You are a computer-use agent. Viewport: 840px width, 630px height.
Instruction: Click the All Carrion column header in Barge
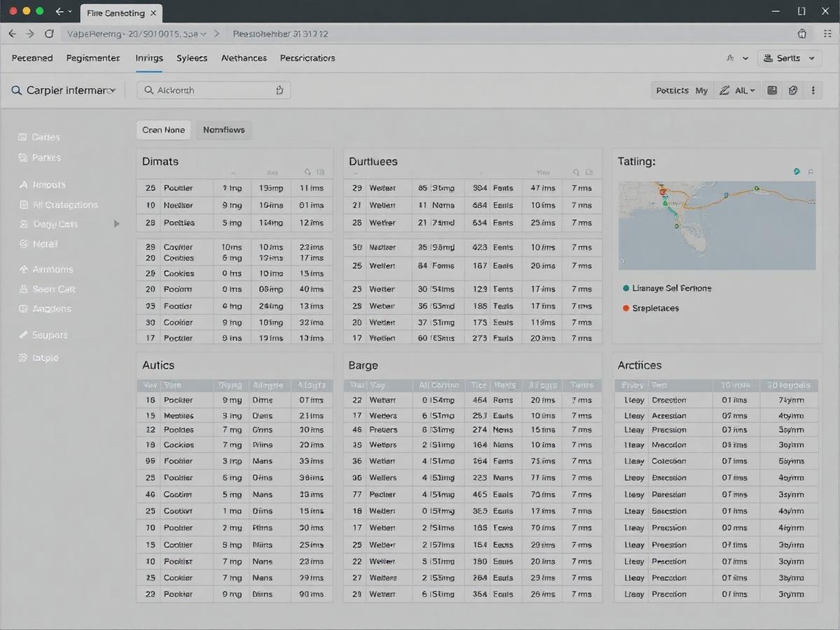439,385
